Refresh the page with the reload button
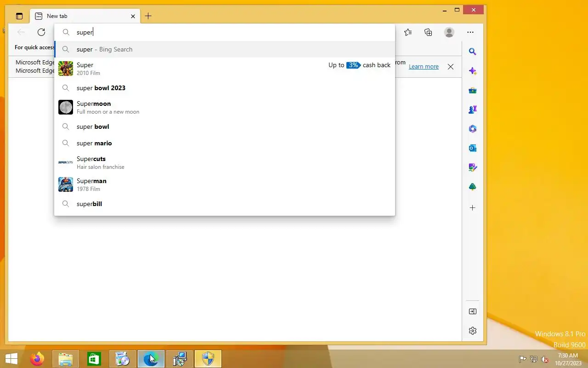 pos(41,32)
